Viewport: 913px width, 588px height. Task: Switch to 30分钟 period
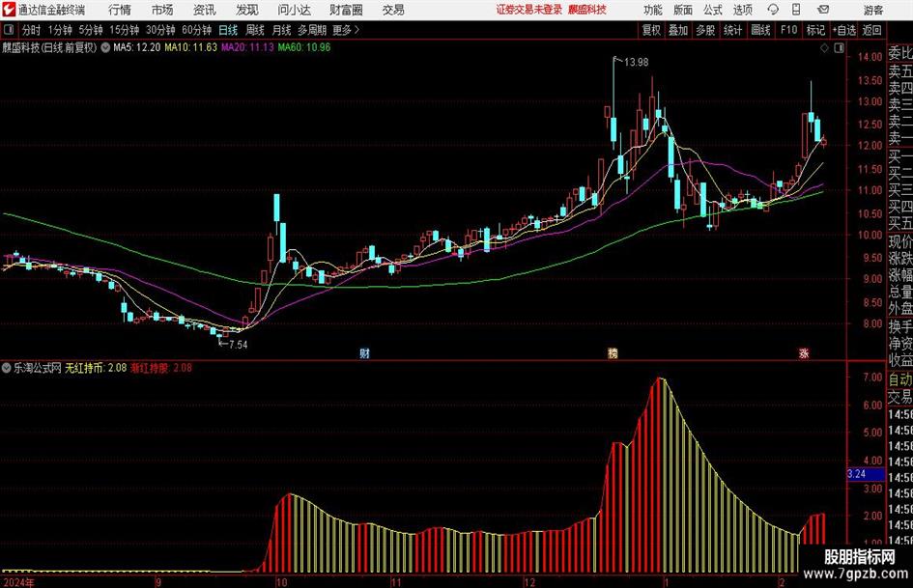pos(160,30)
